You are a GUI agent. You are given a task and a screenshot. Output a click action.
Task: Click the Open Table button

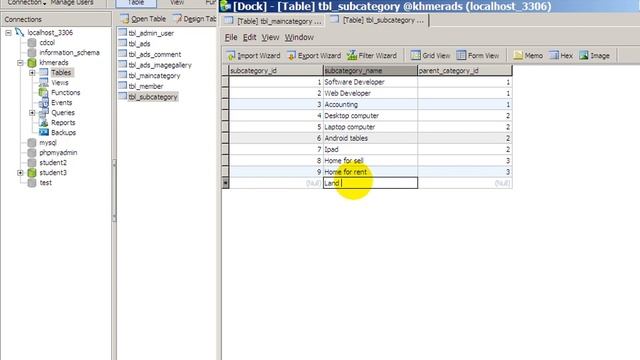coord(143,19)
